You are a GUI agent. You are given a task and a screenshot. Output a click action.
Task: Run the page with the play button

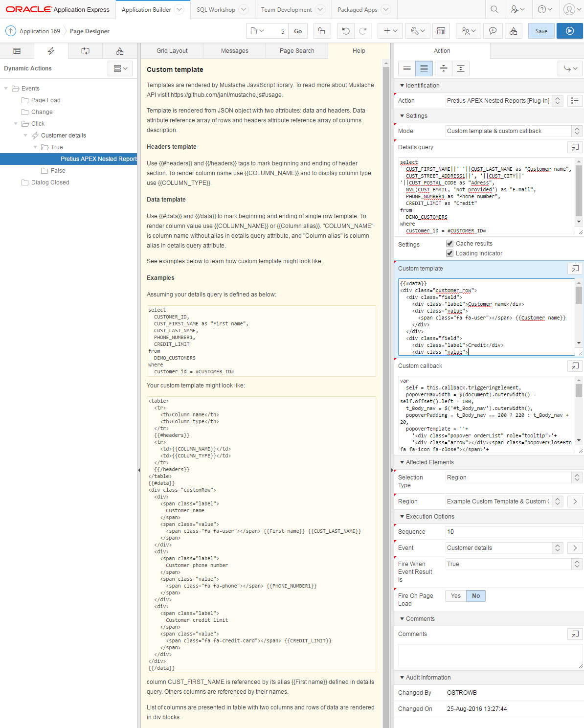(570, 31)
